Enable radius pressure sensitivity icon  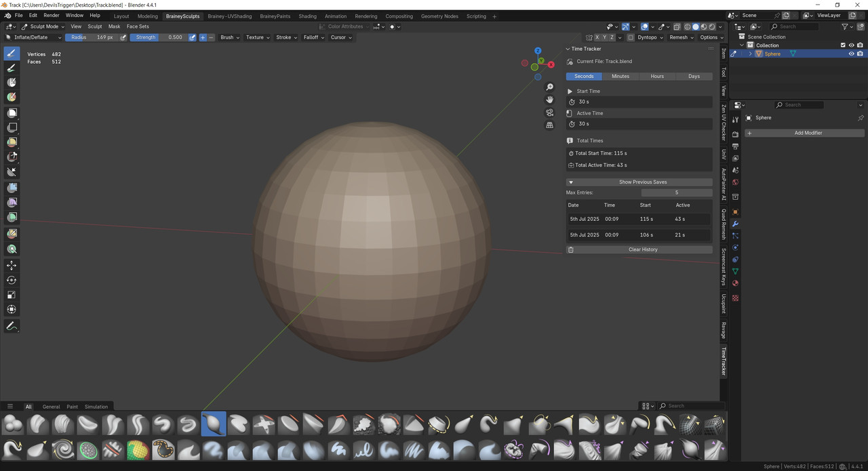tap(123, 37)
